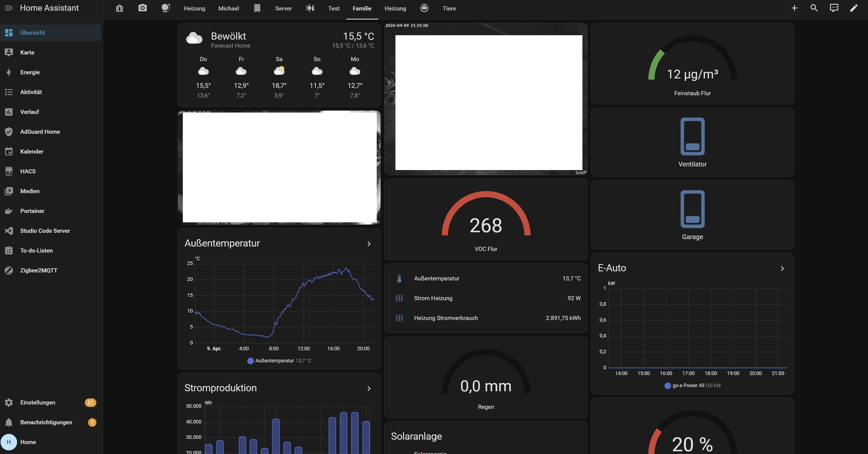Switch to the Tiere tab

(449, 9)
